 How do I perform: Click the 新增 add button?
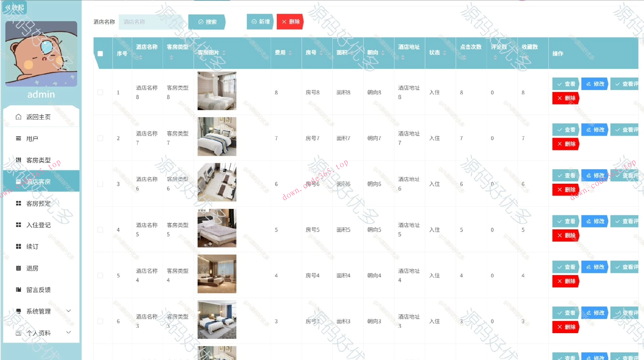click(261, 22)
